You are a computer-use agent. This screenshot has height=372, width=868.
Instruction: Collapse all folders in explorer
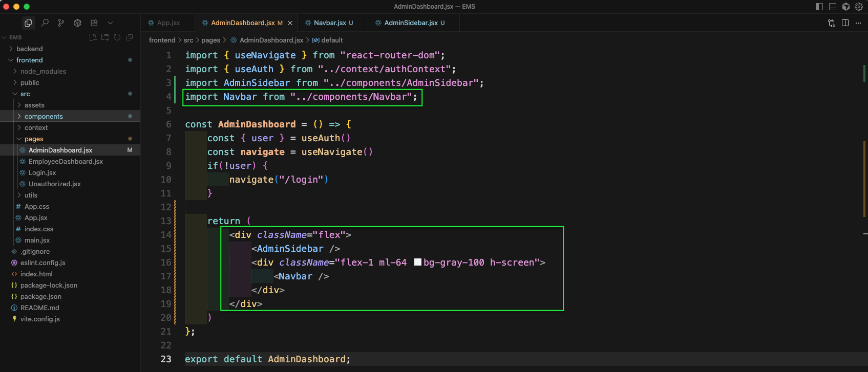pyautogui.click(x=130, y=37)
